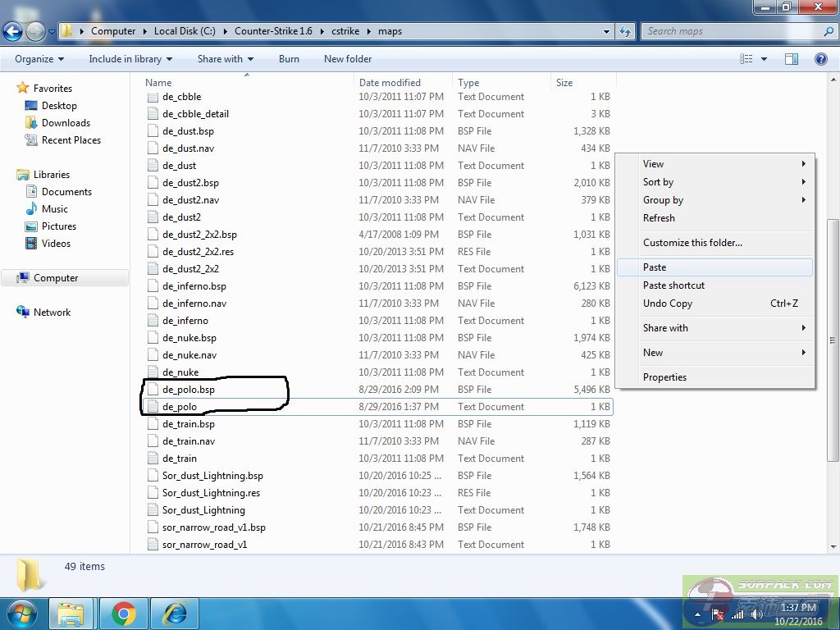The width and height of the screenshot is (840, 630).
Task: Click the New folder button
Action: [x=348, y=59]
